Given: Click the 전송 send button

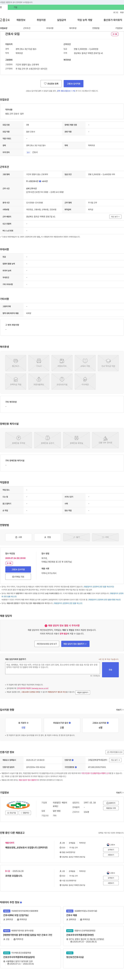Looking at the screenshot, I should point(110,670).
